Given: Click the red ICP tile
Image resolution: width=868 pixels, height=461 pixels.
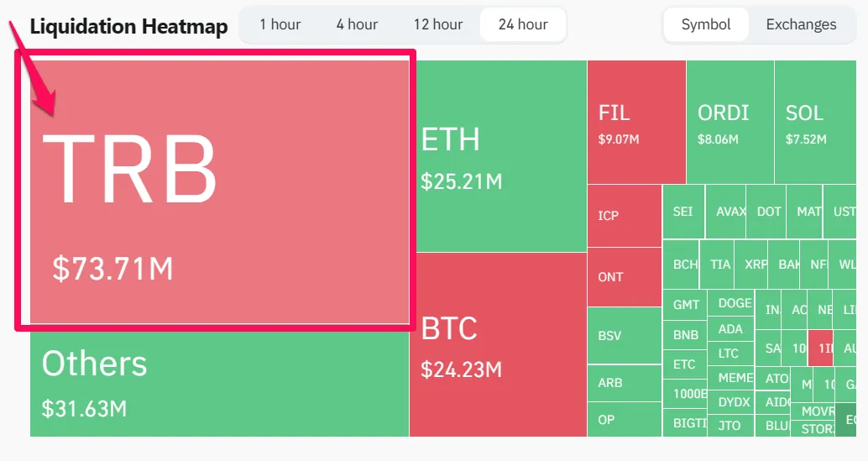Looking at the screenshot, I should pos(625,216).
